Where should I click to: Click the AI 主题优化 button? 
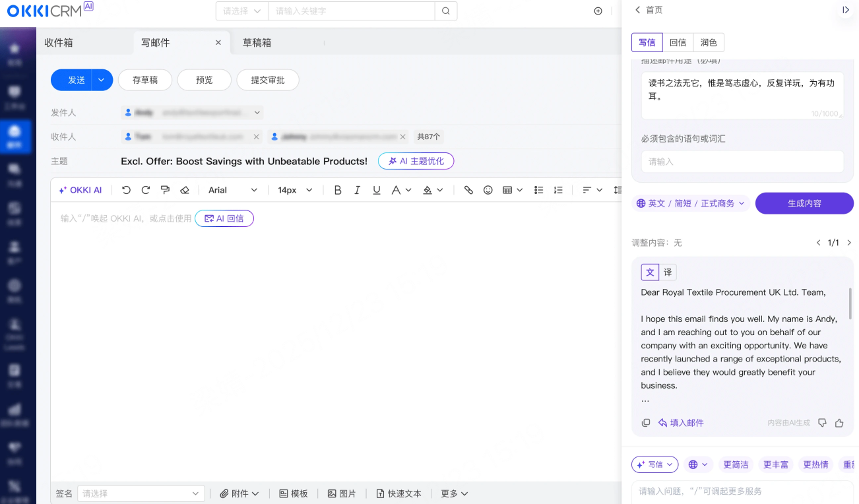(x=416, y=161)
